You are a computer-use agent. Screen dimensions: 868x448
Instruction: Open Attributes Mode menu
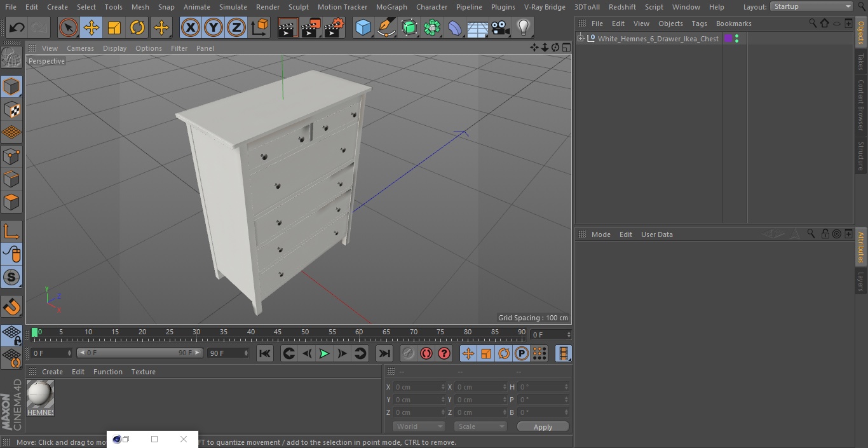pyautogui.click(x=600, y=234)
